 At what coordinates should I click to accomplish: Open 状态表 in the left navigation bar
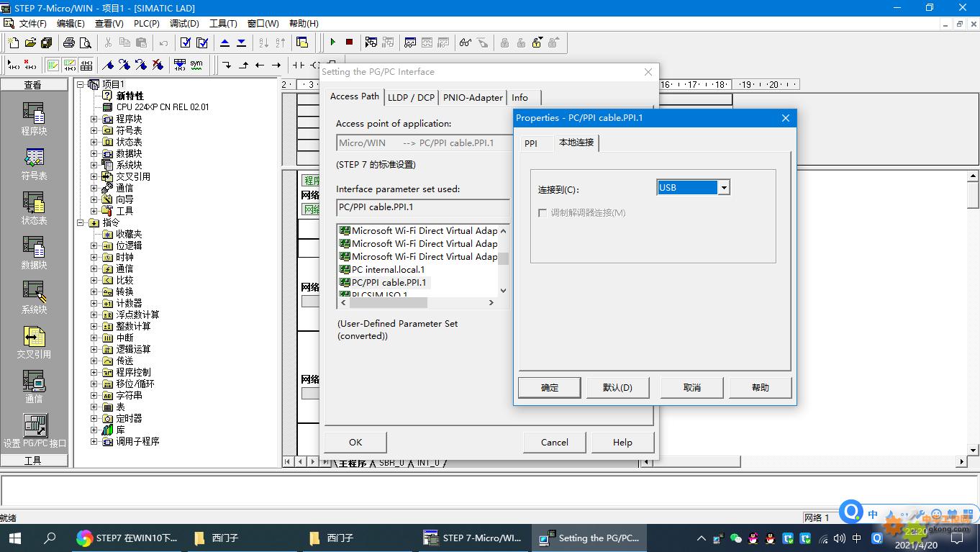click(34, 209)
